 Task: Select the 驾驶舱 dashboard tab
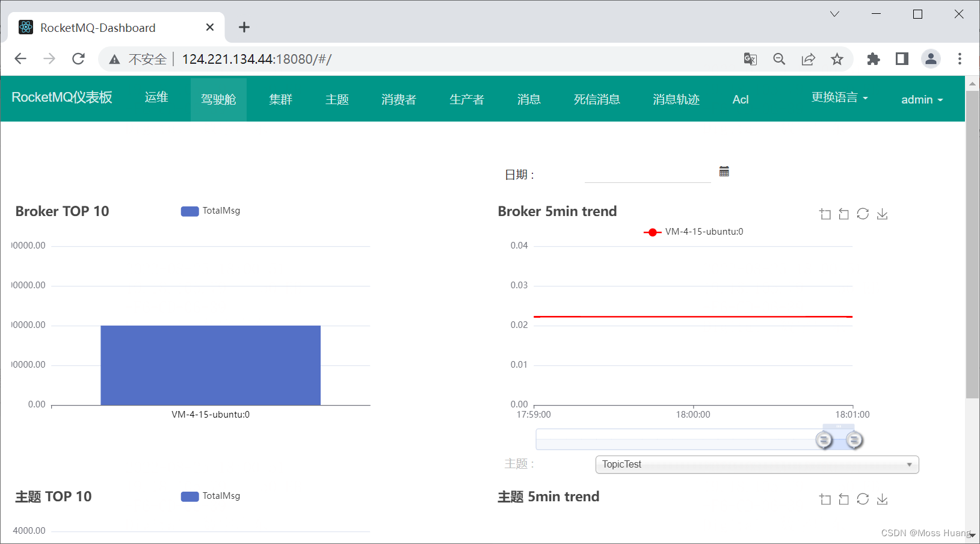[218, 99]
